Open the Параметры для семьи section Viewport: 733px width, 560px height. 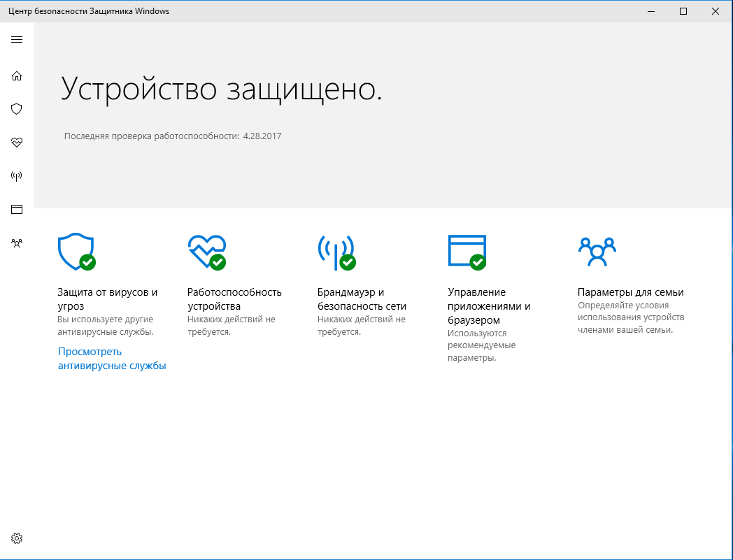point(631,292)
